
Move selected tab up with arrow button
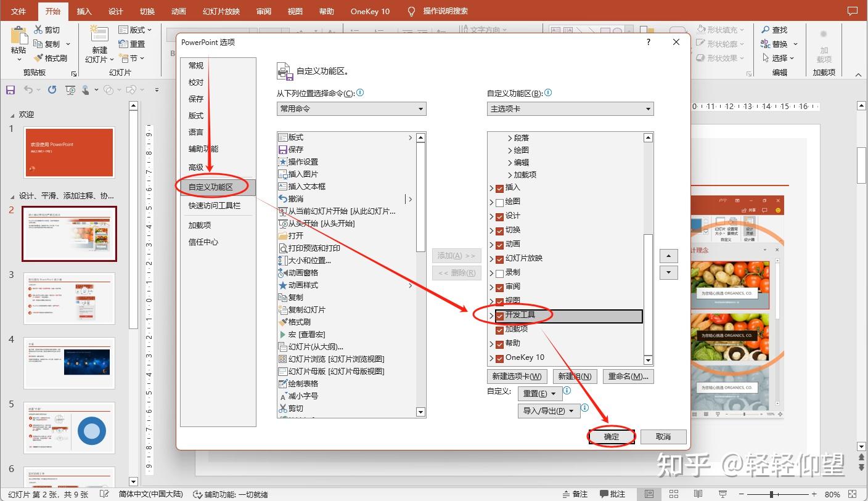[668, 256]
